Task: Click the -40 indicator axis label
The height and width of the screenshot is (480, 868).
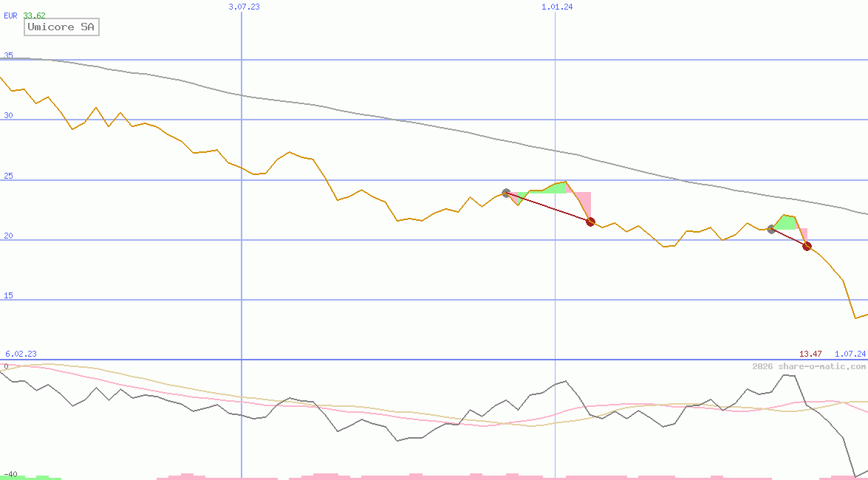Action: pos(10,474)
